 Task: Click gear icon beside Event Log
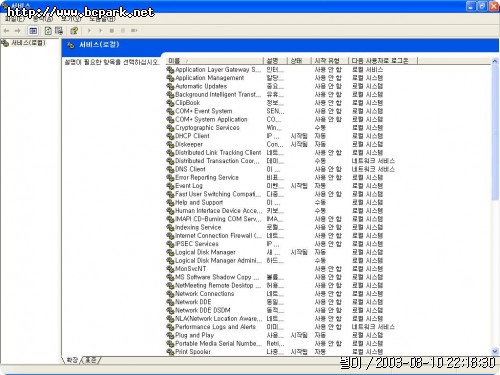pyautogui.click(x=170, y=186)
